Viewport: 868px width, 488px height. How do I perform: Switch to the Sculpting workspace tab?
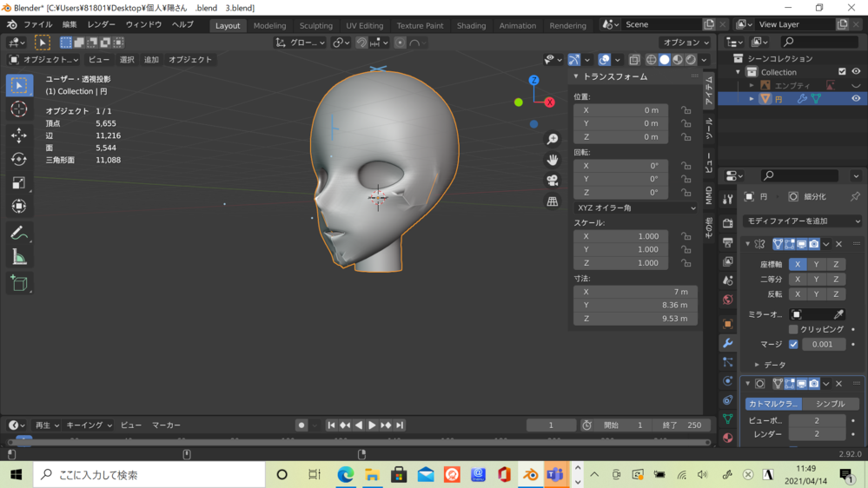click(315, 26)
